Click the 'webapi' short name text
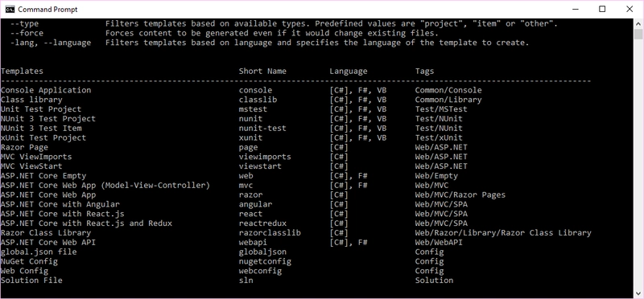 [x=253, y=243]
